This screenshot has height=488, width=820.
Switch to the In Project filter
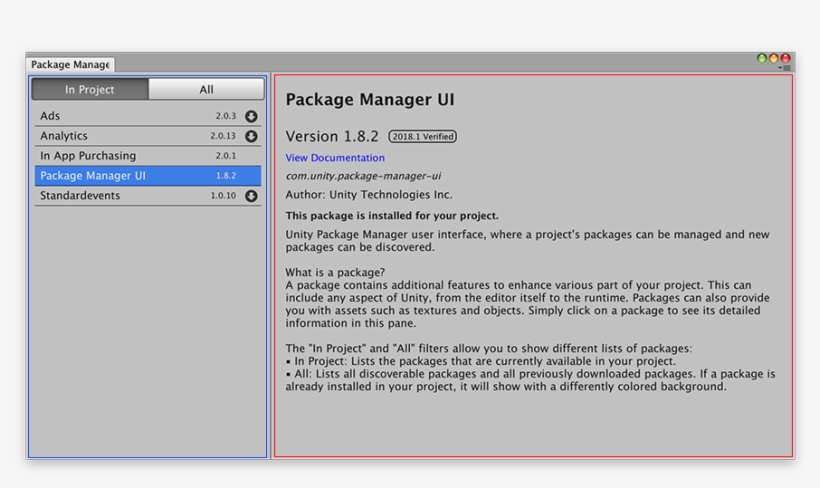tap(90, 89)
